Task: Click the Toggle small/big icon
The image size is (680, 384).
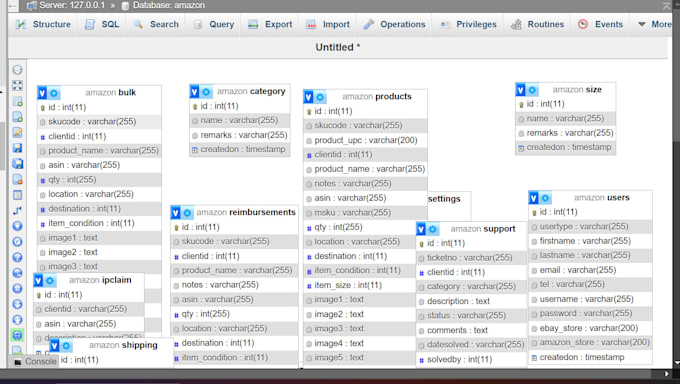Action: point(17,320)
